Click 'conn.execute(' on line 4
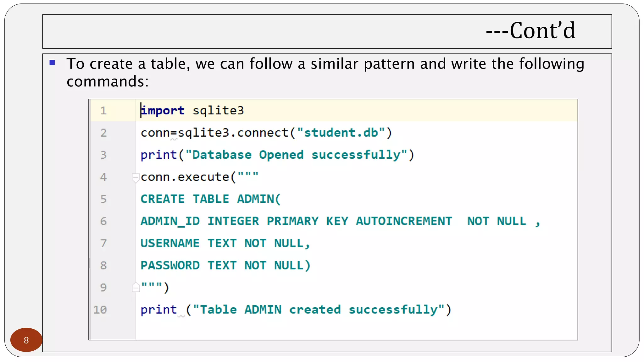This screenshot has height=362, width=644. (188, 177)
